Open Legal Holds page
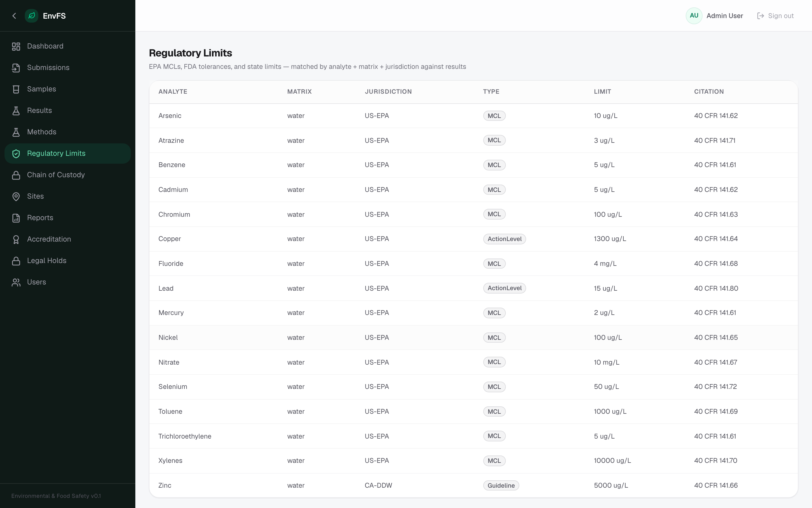The width and height of the screenshot is (812, 508). click(x=67, y=261)
